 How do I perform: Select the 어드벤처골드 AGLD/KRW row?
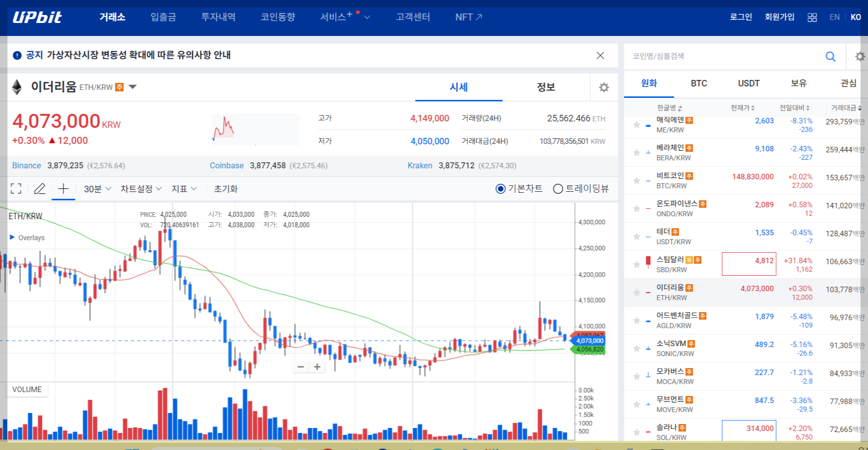point(745,321)
